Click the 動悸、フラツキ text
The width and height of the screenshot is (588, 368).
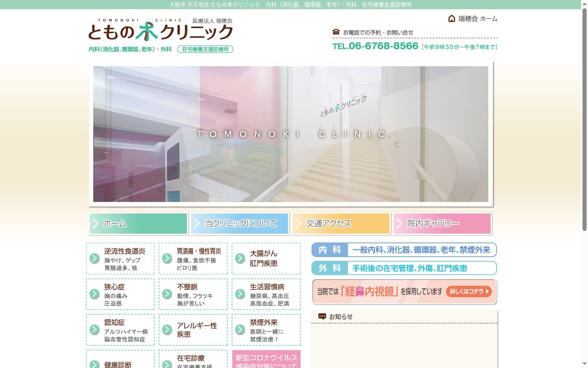click(195, 296)
